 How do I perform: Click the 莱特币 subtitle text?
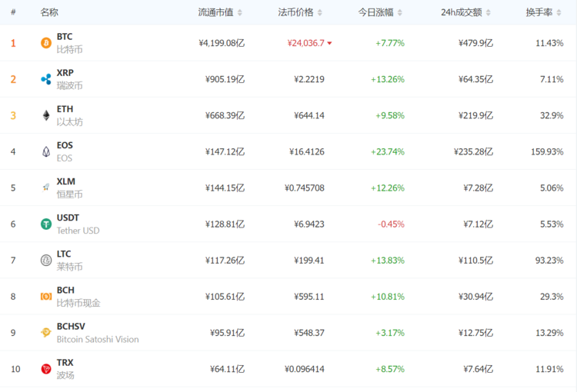[69, 267]
